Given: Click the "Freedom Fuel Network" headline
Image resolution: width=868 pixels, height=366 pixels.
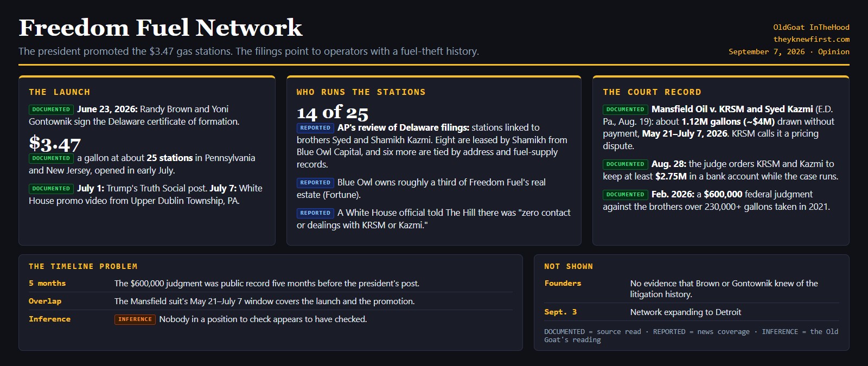Looking at the screenshot, I should 161,28.
